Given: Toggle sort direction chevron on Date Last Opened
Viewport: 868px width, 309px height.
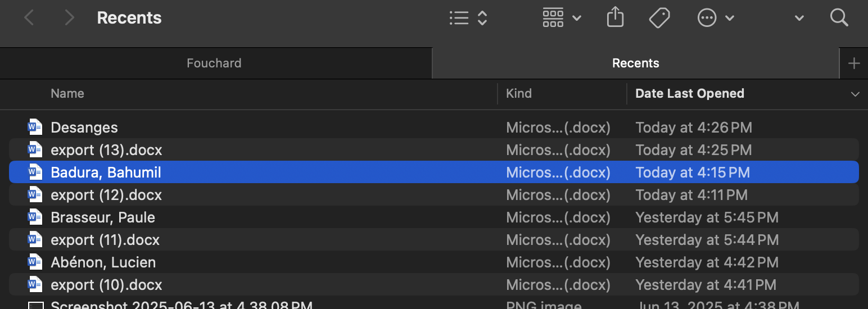Looking at the screenshot, I should (855, 94).
